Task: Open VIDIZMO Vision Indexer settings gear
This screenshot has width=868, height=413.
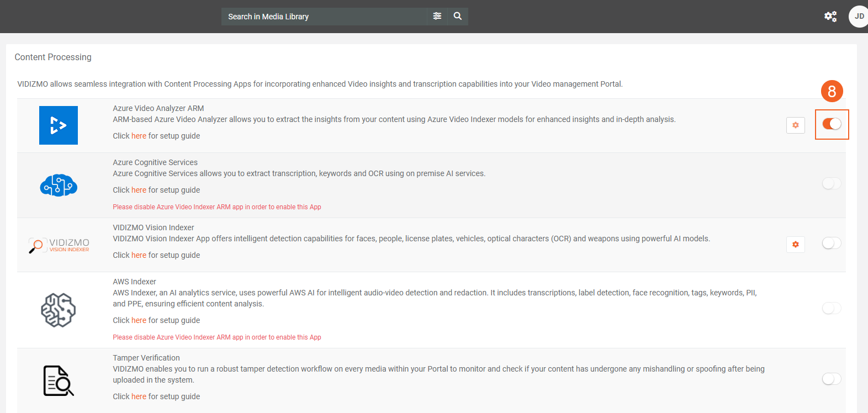Action: click(x=795, y=245)
